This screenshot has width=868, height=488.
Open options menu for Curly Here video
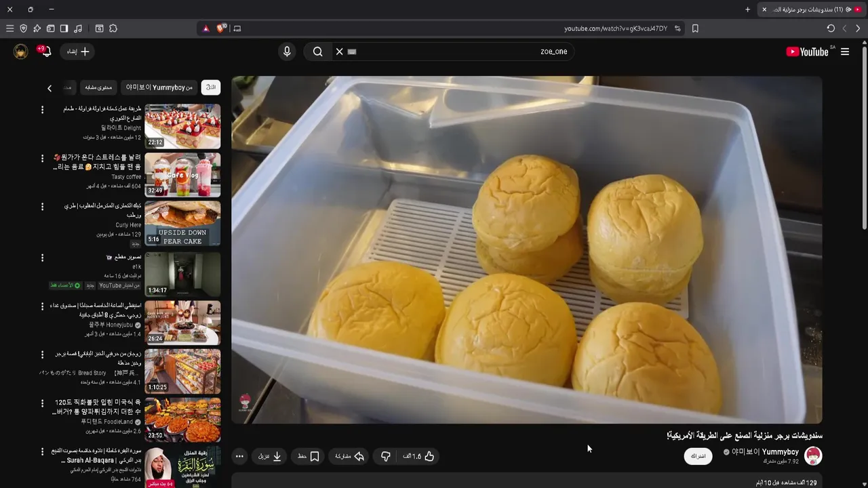coord(42,206)
